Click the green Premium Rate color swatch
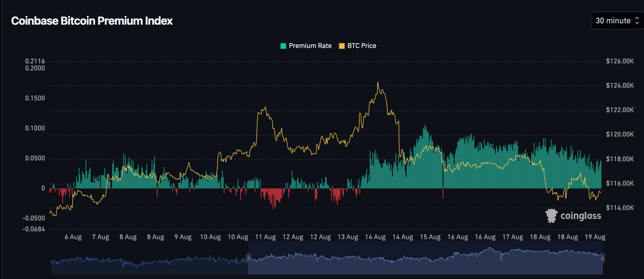This screenshot has width=644, height=279. click(283, 46)
